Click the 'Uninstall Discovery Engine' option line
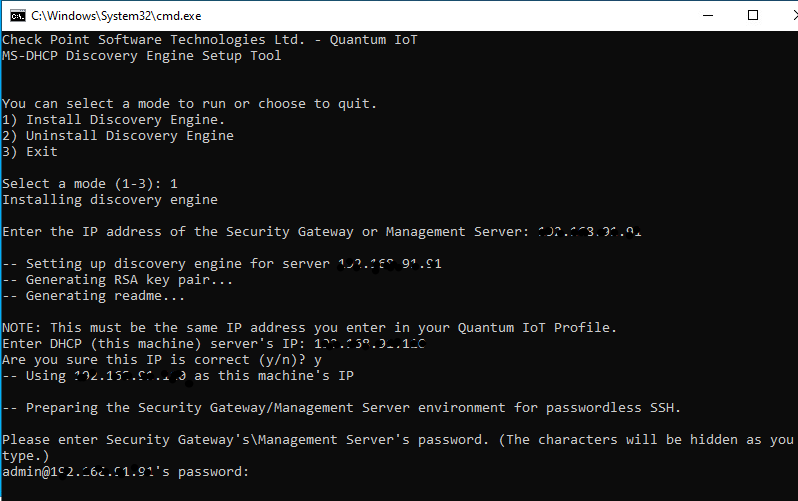Viewport: 798px width, 501px height. pos(118,136)
